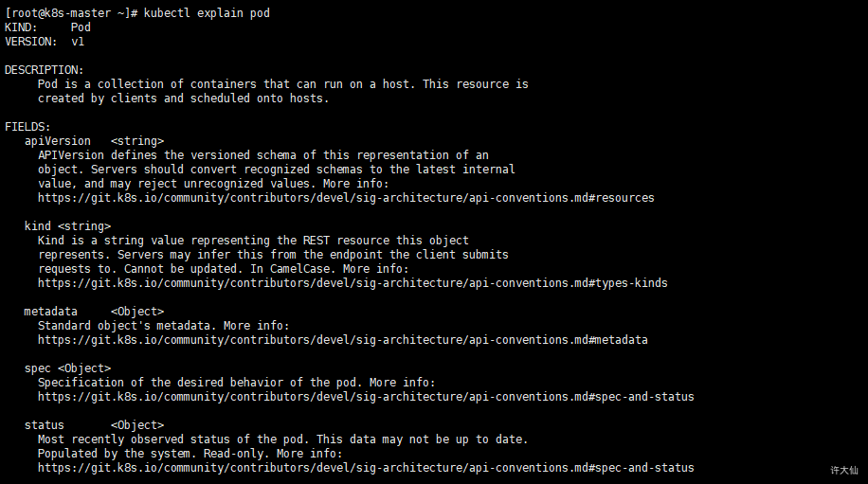Select the apiVersion field name
Viewport: 868px width, 484px height.
coord(58,141)
